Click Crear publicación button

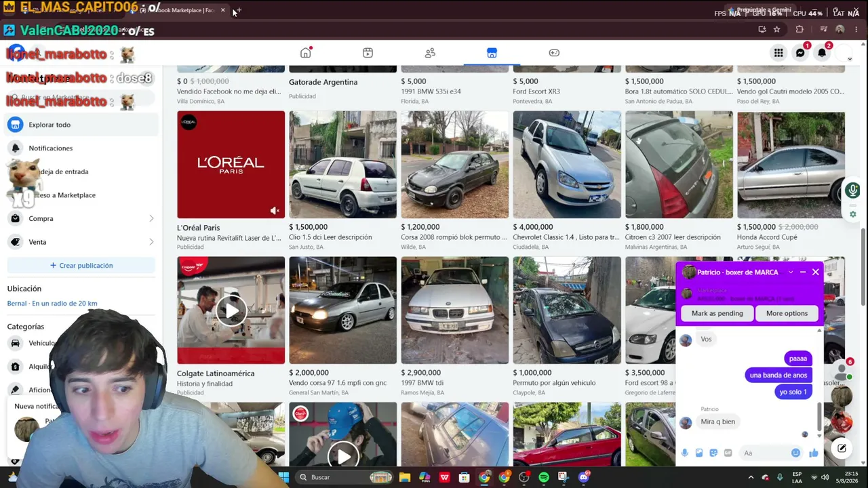click(x=81, y=265)
